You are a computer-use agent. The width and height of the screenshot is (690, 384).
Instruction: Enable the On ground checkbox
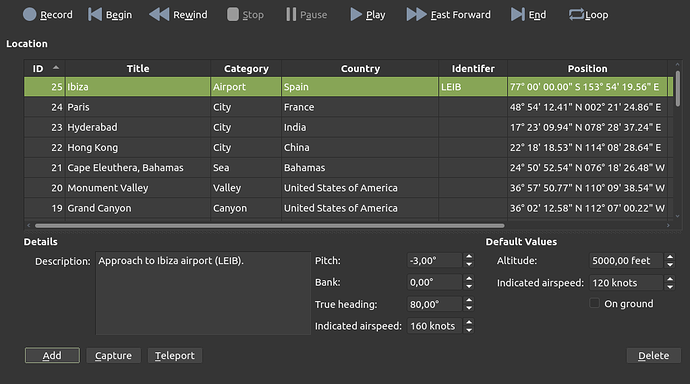pyautogui.click(x=595, y=303)
